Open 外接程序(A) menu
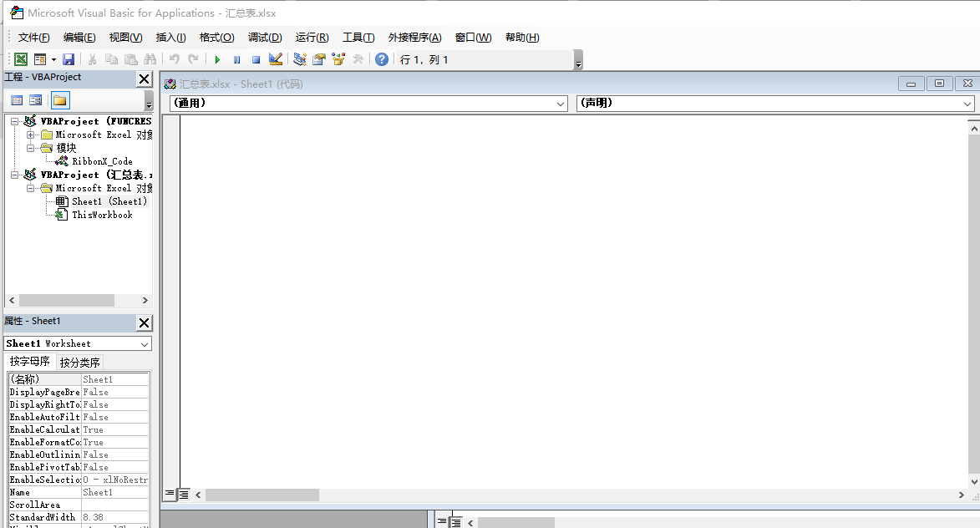The width and height of the screenshot is (980, 528). pos(415,38)
